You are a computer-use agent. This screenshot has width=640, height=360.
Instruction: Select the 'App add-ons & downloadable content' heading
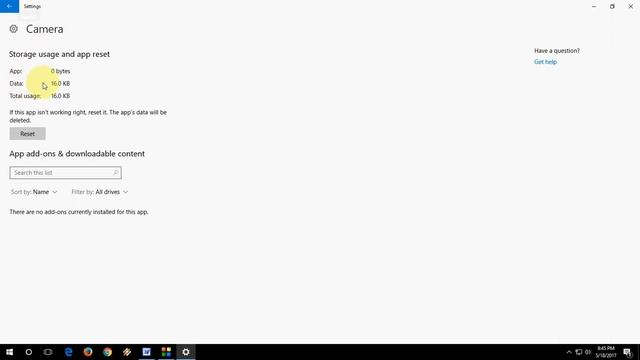point(77,154)
